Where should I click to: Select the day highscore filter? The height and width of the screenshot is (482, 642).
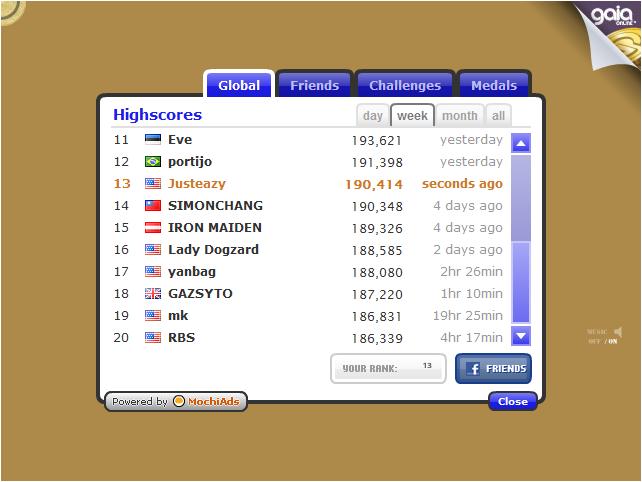pyautogui.click(x=373, y=116)
